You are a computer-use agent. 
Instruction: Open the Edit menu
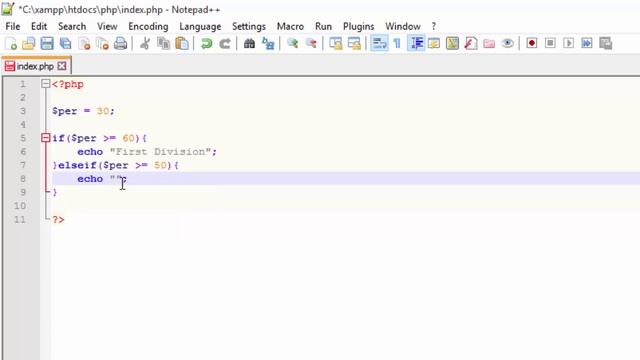click(39, 27)
